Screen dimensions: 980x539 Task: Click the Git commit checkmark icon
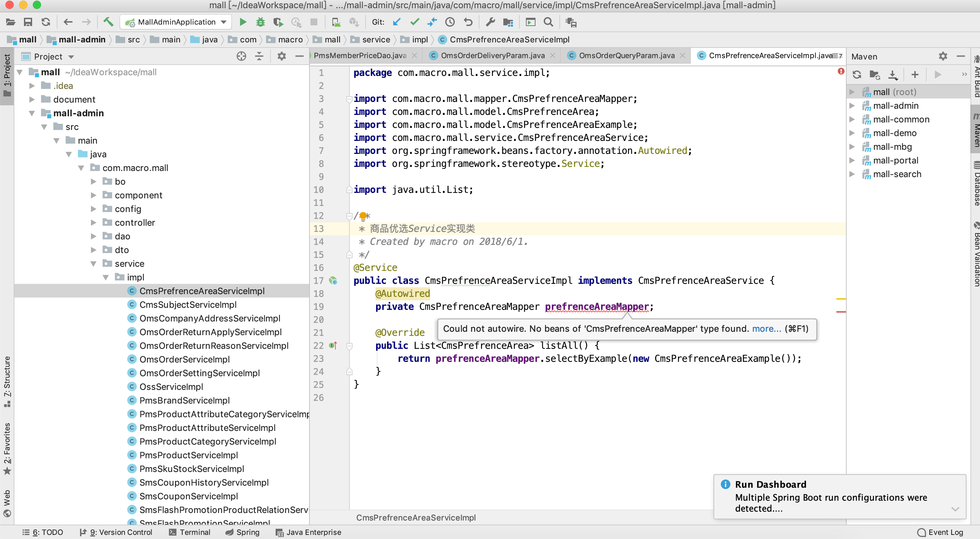(x=415, y=22)
